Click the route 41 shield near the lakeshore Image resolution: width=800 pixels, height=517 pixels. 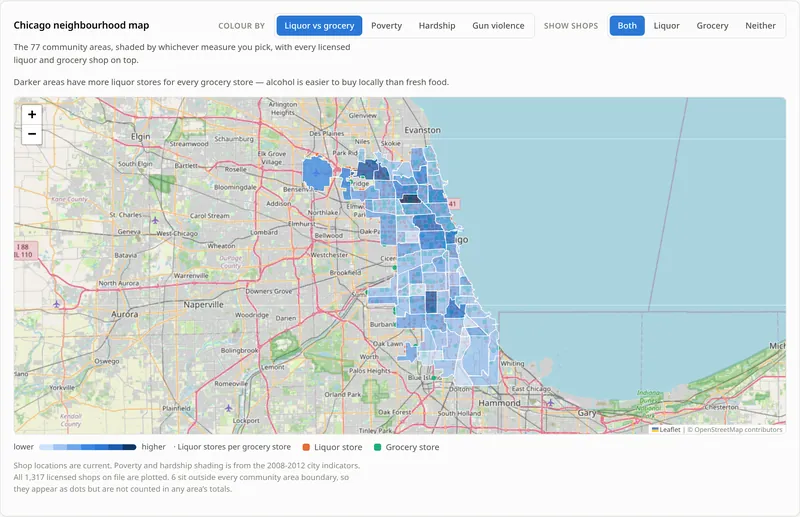click(453, 204)
